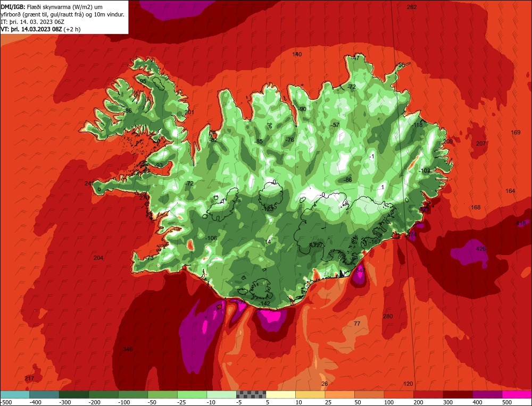The width and height of the screenshot is (532, 406).
Task: Click the 169 value near the right edge
Action: tap(516, 132)
